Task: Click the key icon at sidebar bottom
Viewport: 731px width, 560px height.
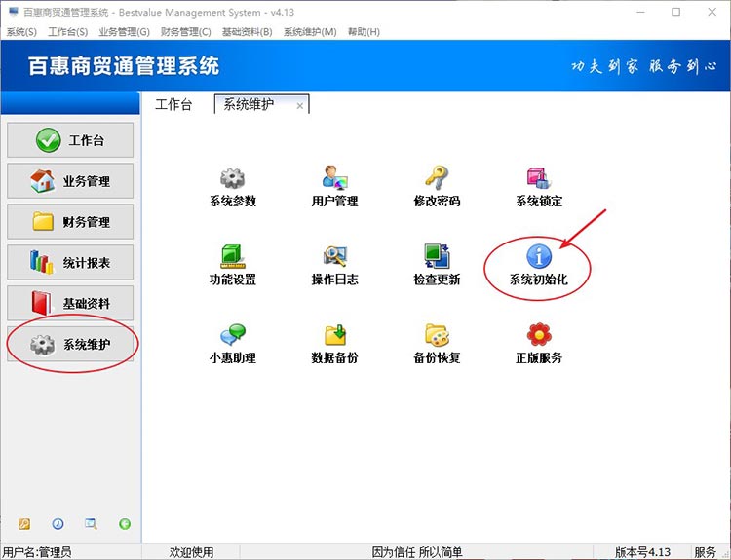Action: 24,524
